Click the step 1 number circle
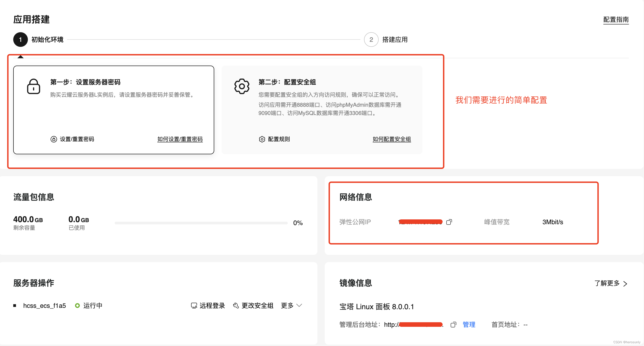The image size is (644, 346). pos(21,40)
